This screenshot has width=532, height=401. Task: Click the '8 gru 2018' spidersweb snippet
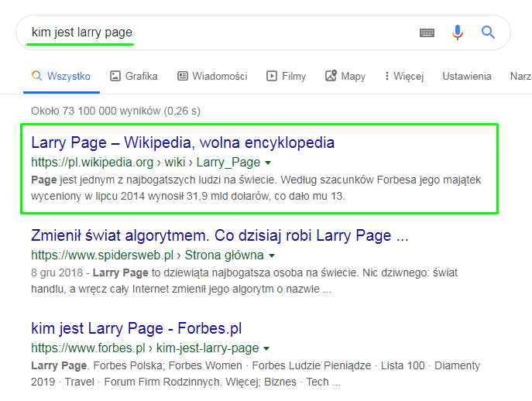coord(244,281)
